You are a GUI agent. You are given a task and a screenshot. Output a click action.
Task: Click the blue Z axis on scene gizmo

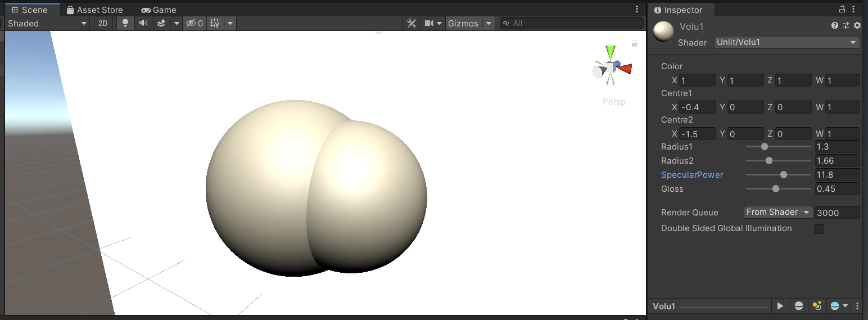pos(617,64)
